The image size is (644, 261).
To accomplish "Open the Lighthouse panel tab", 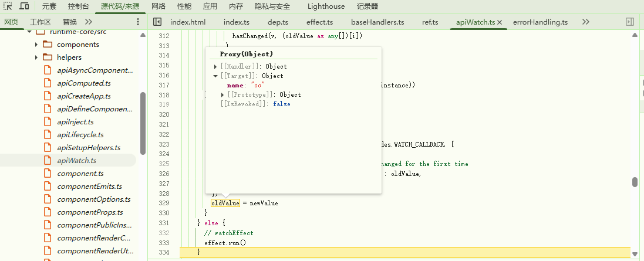I will click(326, 6).
